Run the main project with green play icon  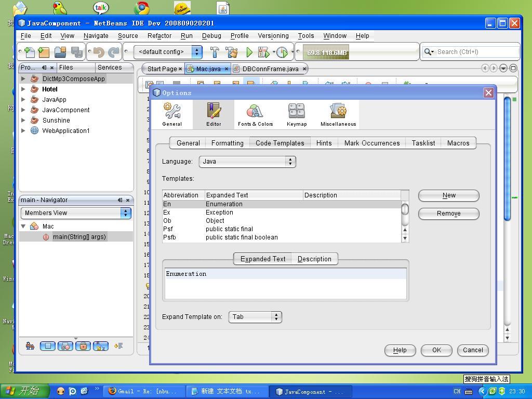point(249,52)
